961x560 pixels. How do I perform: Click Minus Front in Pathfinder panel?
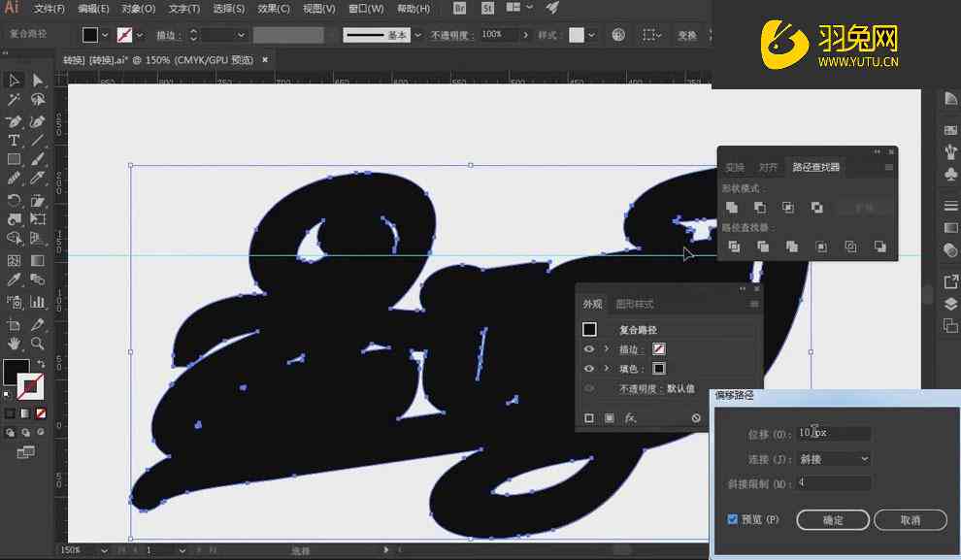(x=760, y=208)
